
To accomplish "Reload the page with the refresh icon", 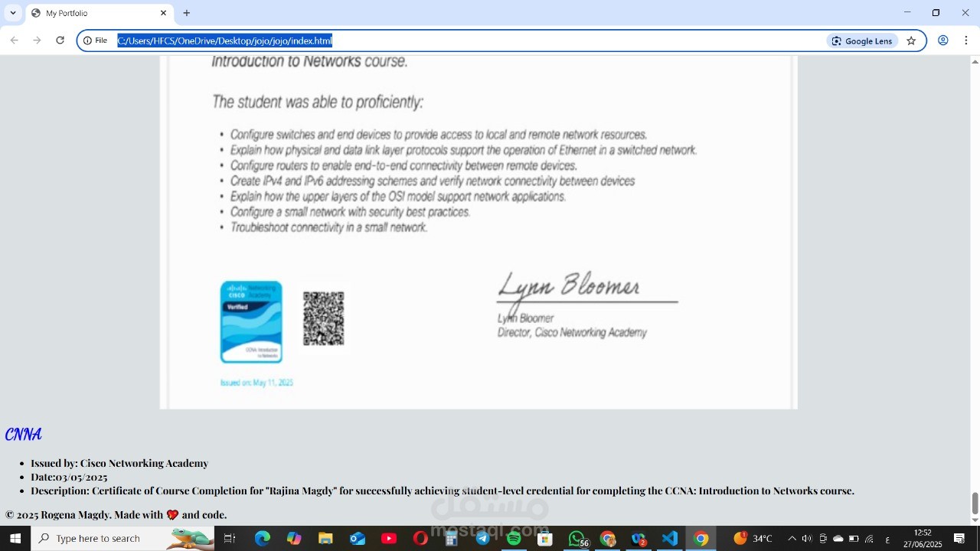I will (60, 41).
